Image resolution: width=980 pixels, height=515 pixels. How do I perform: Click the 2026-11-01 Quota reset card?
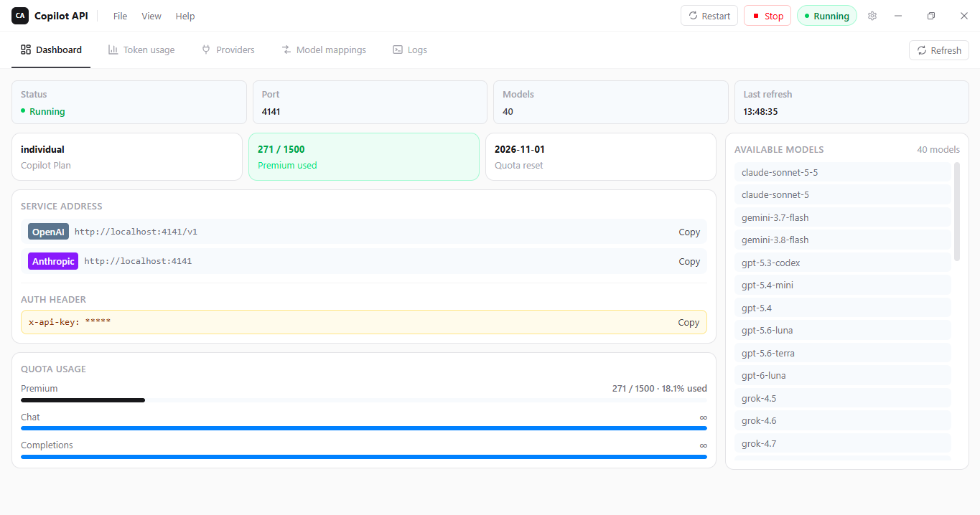coord(601,156)
